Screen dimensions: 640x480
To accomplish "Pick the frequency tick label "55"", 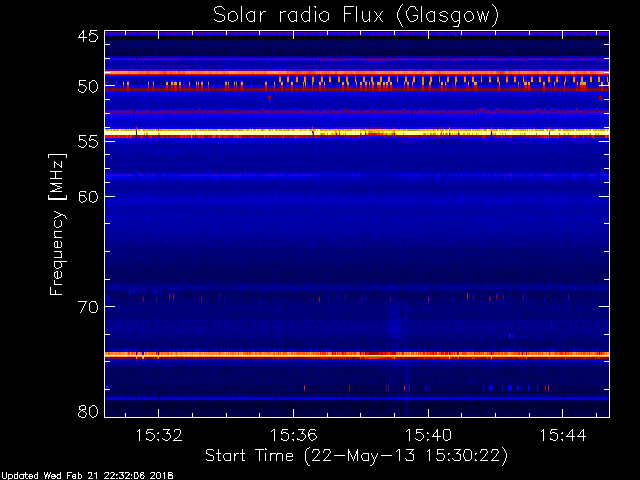I will pos(88,142).
